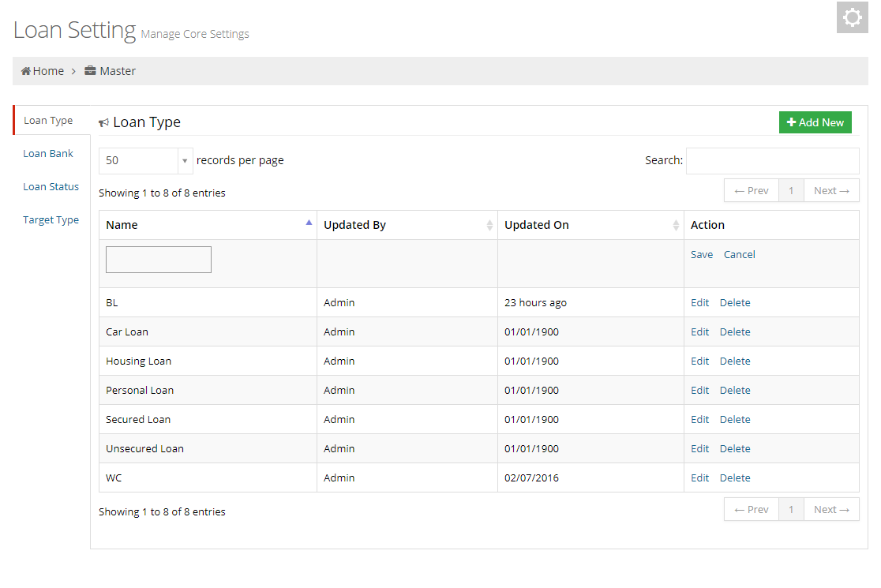
Task: Sort by Name column arrow
Action: (x=309, y=223)
